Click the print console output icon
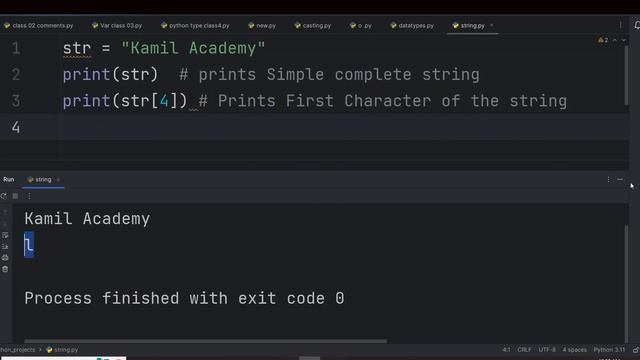Viewport: 640px width, 360px height. point(5,258)
